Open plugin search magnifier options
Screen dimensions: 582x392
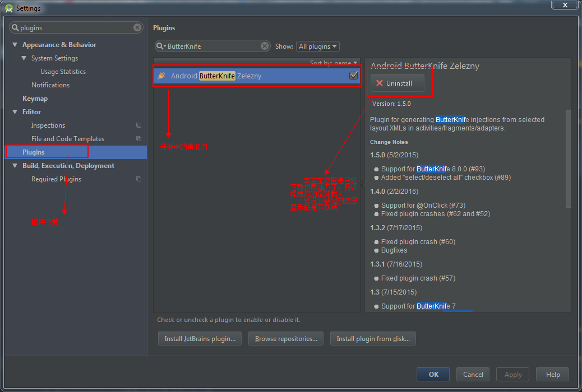(161, 46)
